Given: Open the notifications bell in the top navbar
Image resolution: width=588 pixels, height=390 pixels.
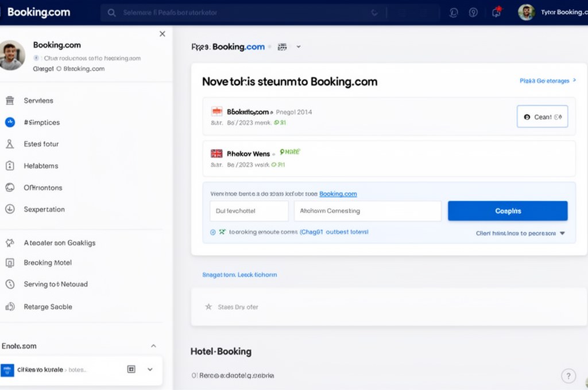Looking at the screenshot, I should pyautogui.click(x=496, y=11).
